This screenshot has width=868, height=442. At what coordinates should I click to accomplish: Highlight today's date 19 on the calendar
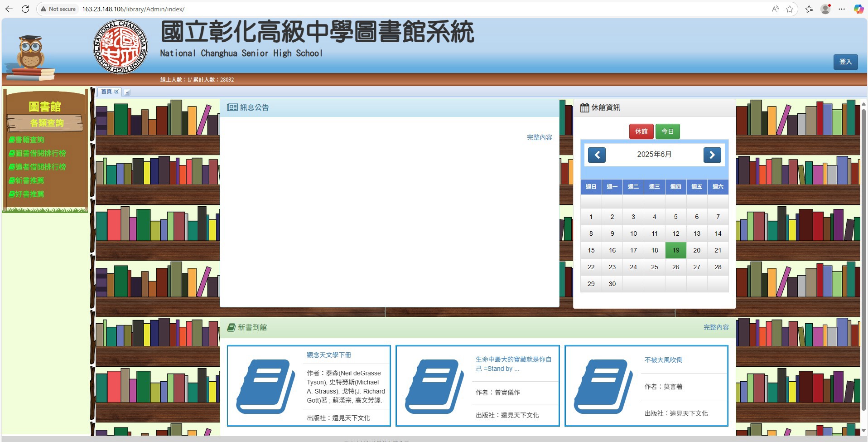[675, 250]
